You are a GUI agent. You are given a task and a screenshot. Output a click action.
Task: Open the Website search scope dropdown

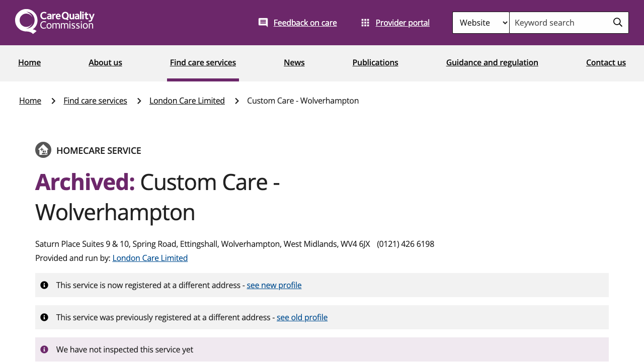point(480,22)
